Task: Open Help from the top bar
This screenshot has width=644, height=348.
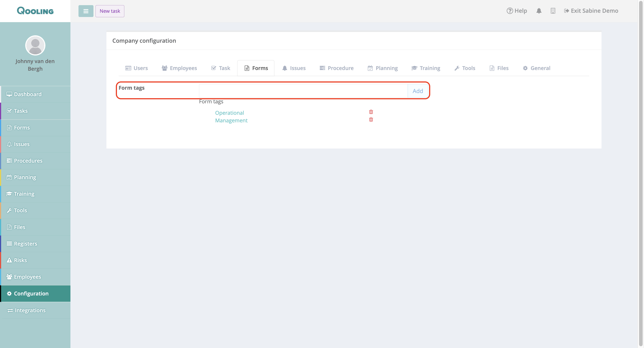Action: [x=517, y=11]
